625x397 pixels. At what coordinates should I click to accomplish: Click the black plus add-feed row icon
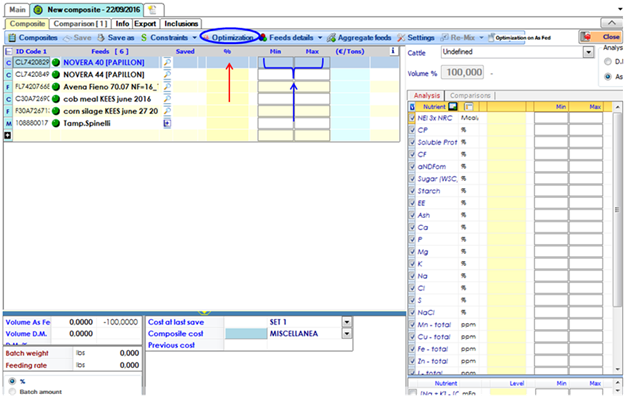[x=8, y=136]
